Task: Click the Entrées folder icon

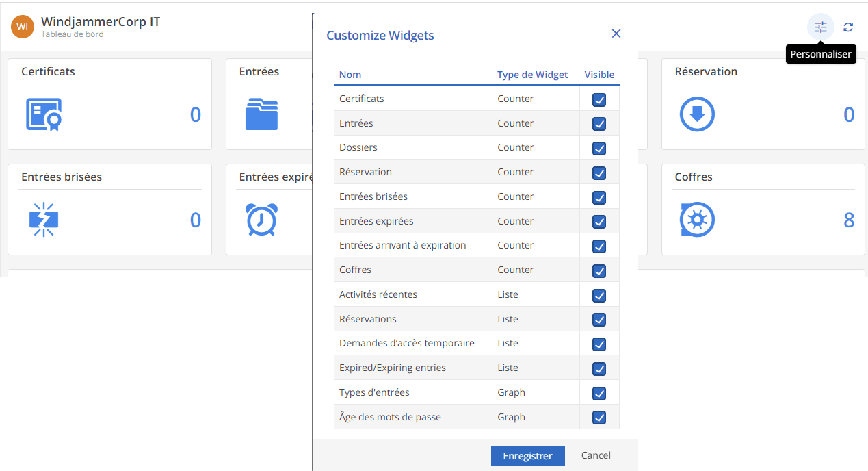Action: [261, 114]
